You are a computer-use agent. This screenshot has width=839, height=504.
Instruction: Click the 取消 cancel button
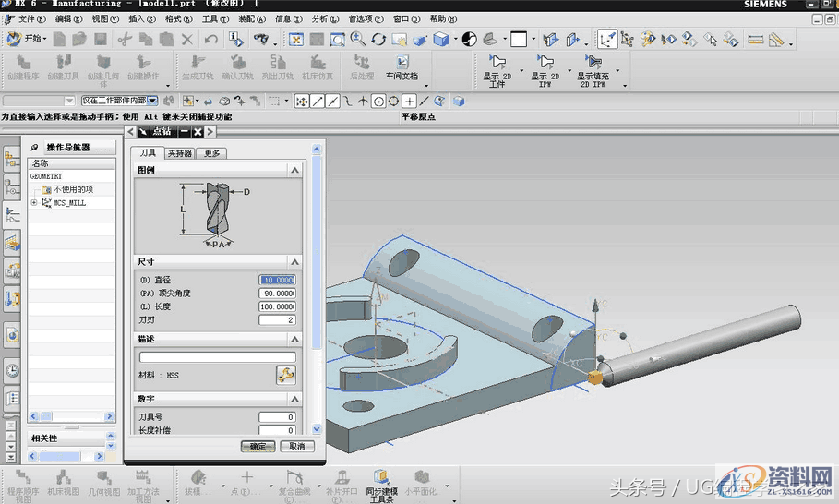click(296, 446)
